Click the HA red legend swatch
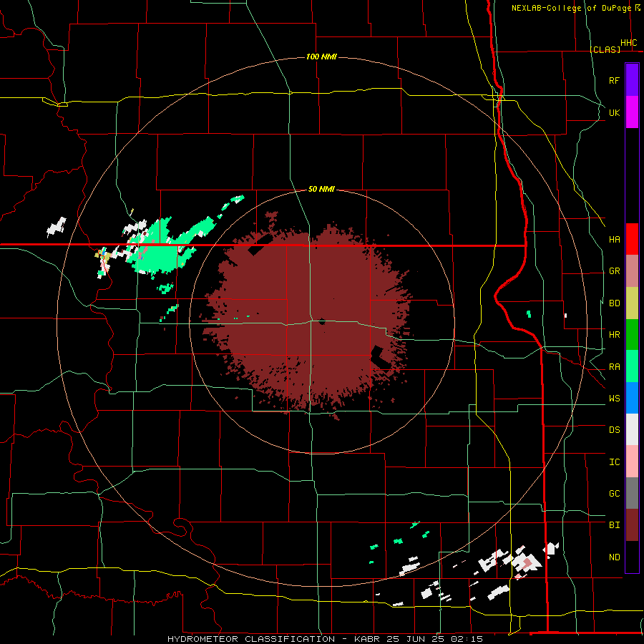Image resolution: width=644 pixels, height=644 pixels. point(632,239)
